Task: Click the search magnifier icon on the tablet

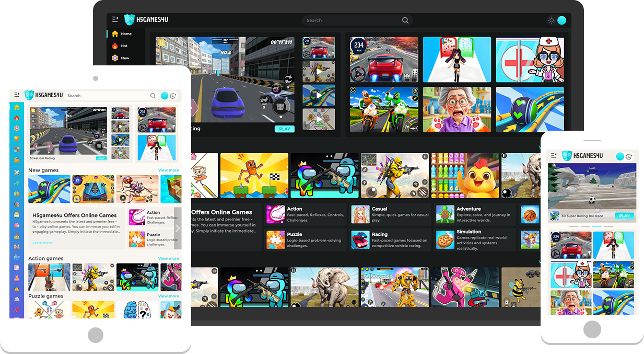Action: click(x=153, y=96)
